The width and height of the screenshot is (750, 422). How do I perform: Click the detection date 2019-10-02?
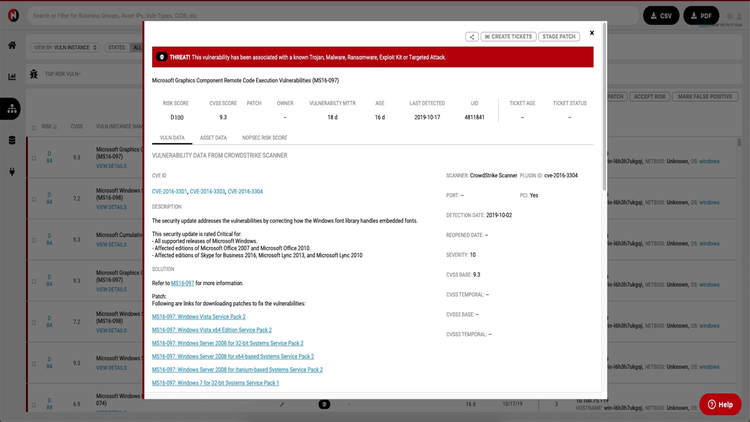pyautogui.click(x=499, y=215)
